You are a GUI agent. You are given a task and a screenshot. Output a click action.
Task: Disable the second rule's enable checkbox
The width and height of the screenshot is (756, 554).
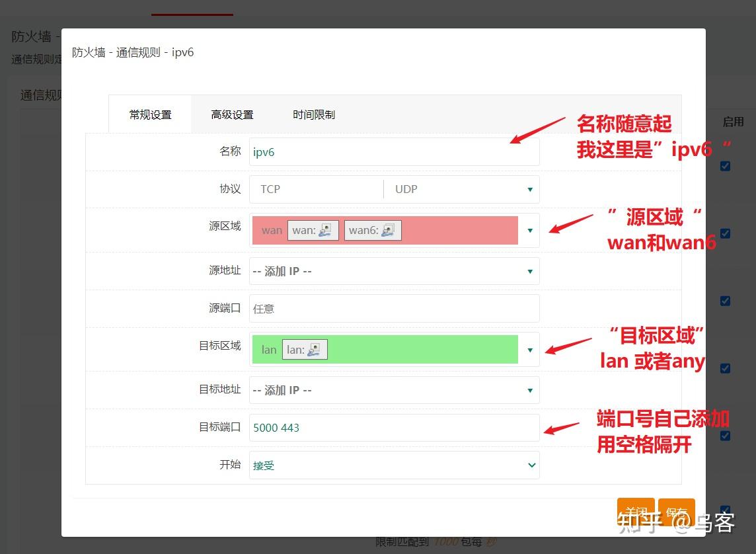(725, 233)
